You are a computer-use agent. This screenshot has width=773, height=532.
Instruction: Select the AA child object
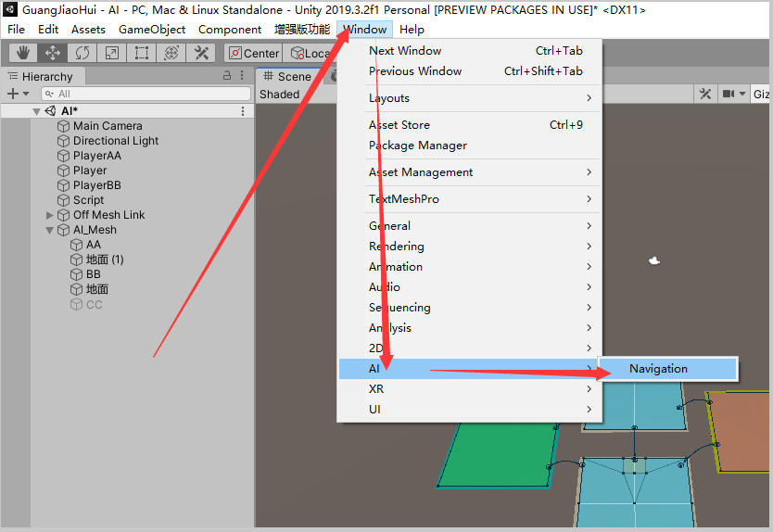coord(94,245)
